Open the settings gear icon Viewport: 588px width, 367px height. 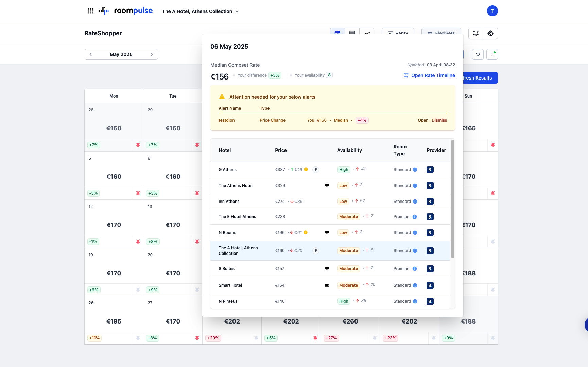point(490,33)
